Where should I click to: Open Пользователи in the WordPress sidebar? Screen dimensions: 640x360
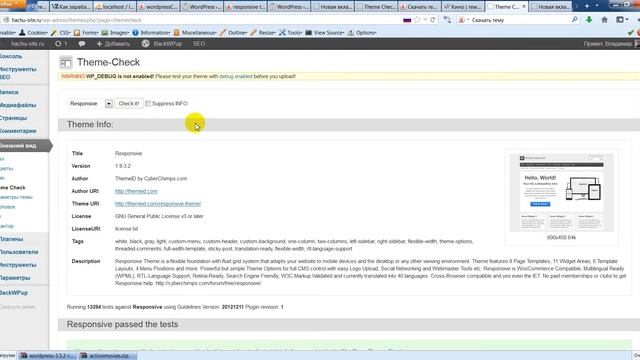(x=19, y=252)
